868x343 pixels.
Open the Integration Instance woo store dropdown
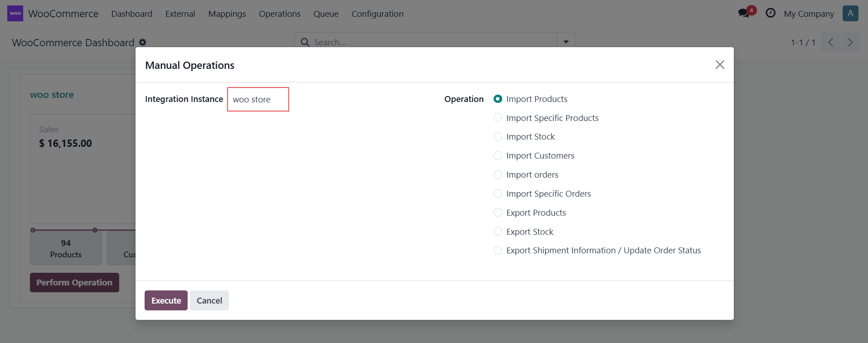(258, 99)
